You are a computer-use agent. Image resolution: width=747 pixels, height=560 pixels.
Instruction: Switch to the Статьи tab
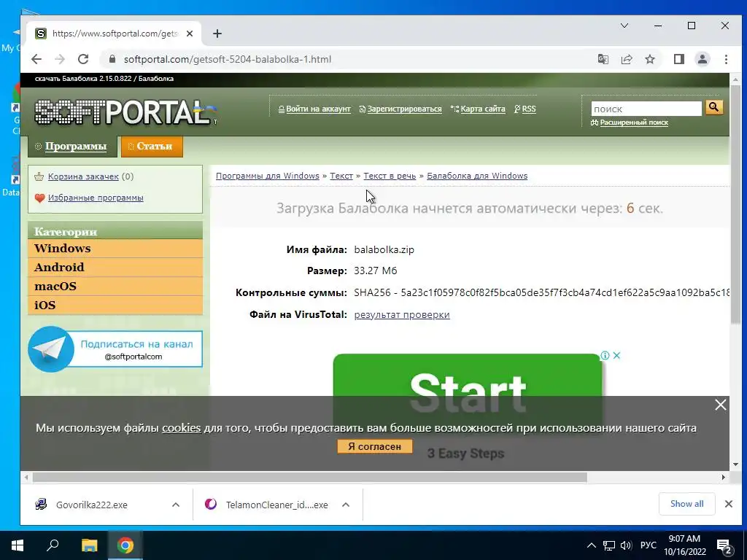tap(152, 146)
